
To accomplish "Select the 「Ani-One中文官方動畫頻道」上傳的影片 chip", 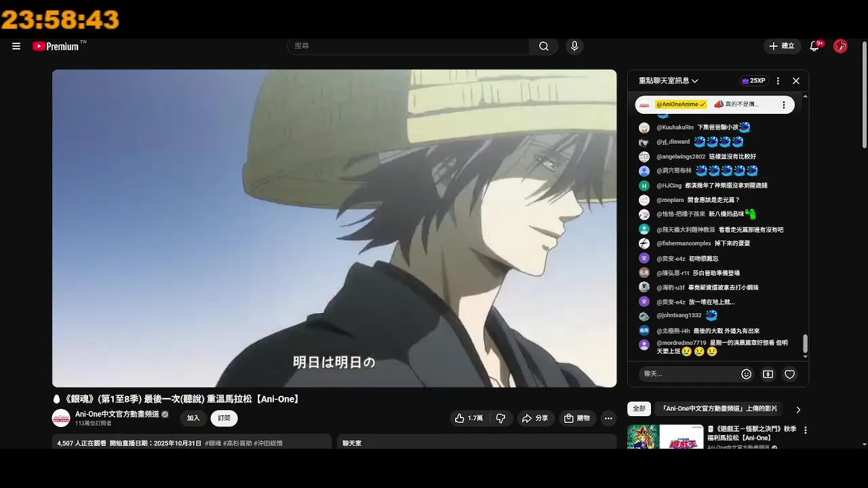I will [x=719, y=409].
